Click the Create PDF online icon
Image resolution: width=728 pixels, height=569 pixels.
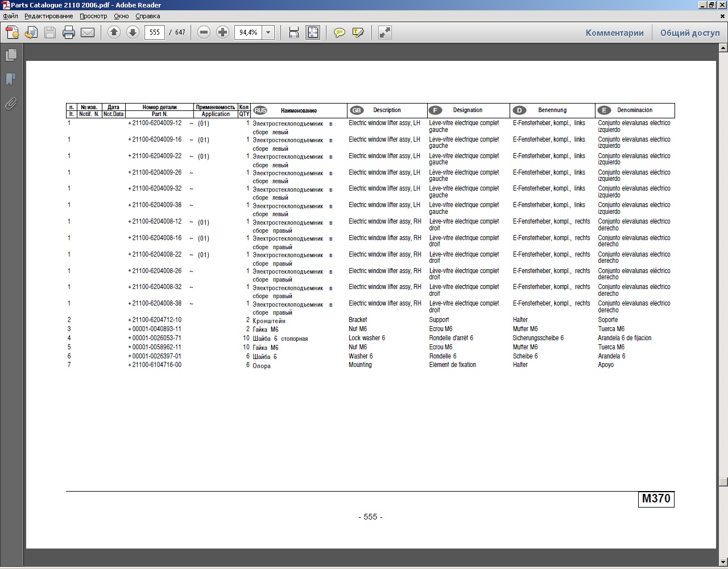click(x=13, y=32)
